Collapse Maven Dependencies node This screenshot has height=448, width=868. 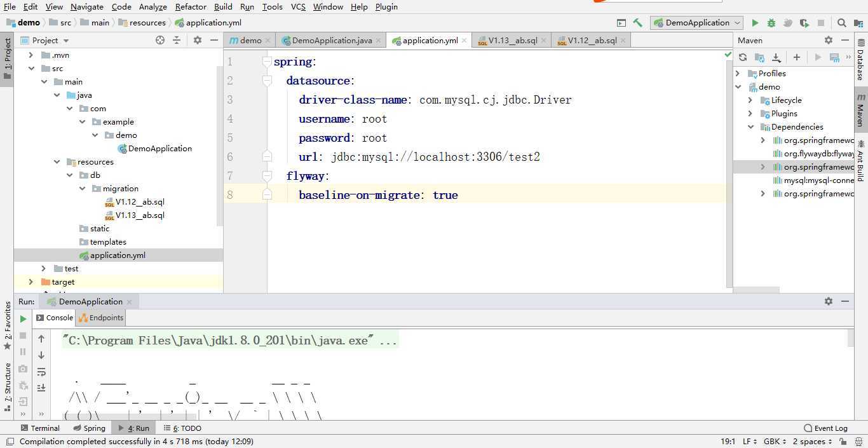click(x=750, y=127)
